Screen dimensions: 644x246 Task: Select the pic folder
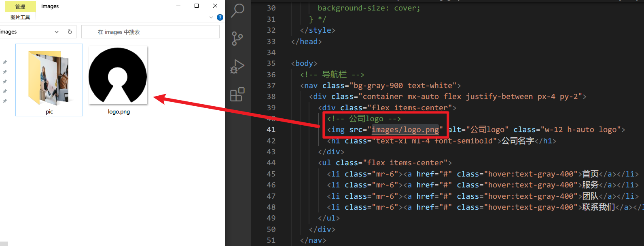pos(49,80)
